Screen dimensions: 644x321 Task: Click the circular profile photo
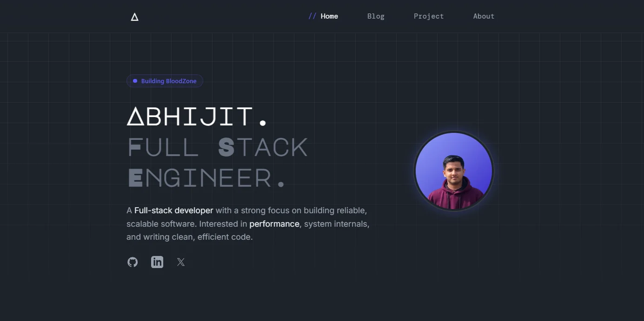(x=453, y=171)
